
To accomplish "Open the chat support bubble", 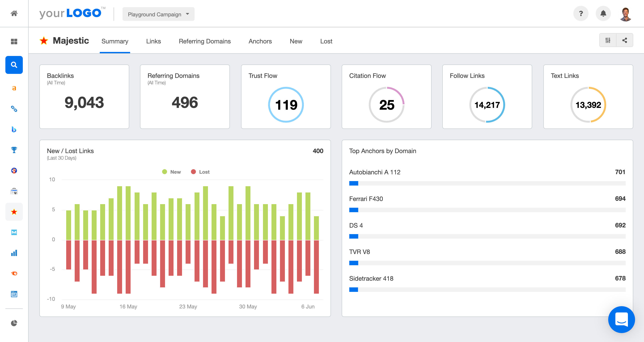I will point(621,319).
